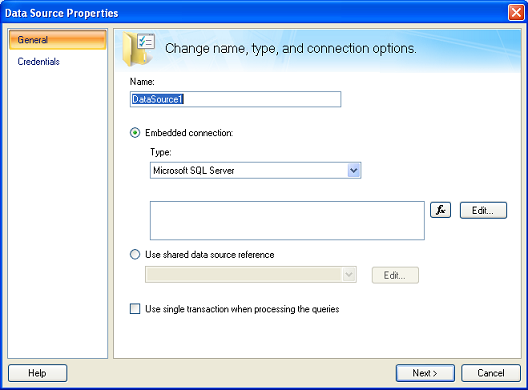
Task: Open the Microsoft SQL Server type combo box
Action: pyautogui.click(x=256, y=170)
